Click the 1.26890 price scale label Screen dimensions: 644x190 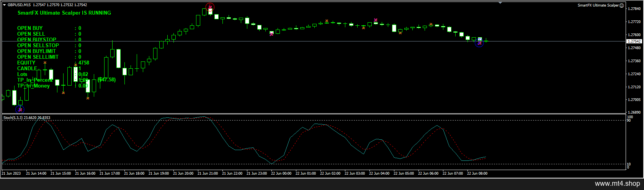tap(635, 112)
